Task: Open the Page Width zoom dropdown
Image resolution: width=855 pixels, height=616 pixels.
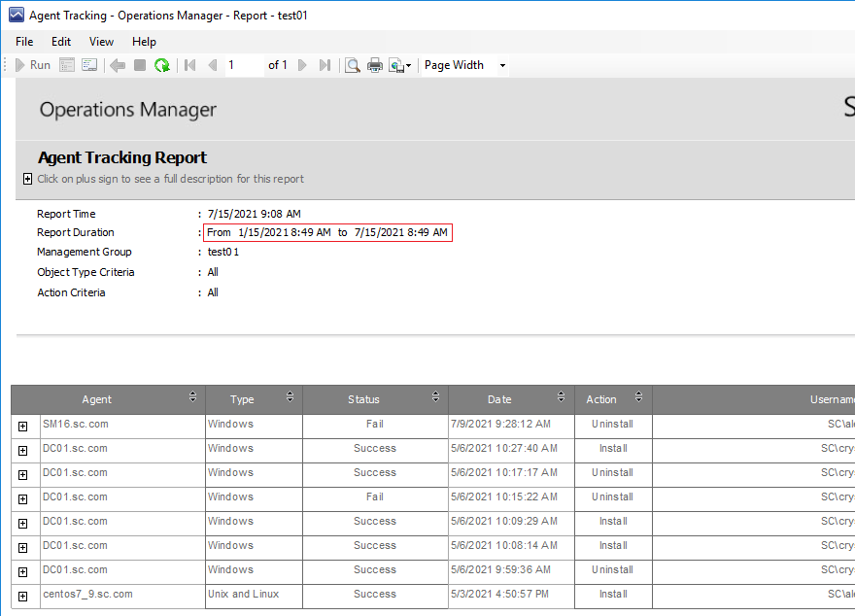Action: 502,65
